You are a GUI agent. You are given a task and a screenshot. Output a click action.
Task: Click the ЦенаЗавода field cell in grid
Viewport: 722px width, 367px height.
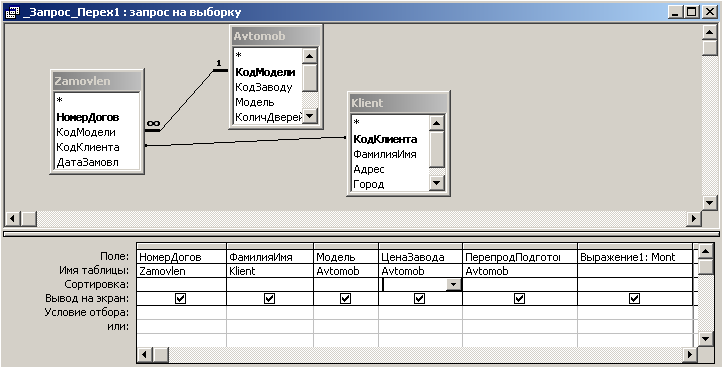pos(420,257)
